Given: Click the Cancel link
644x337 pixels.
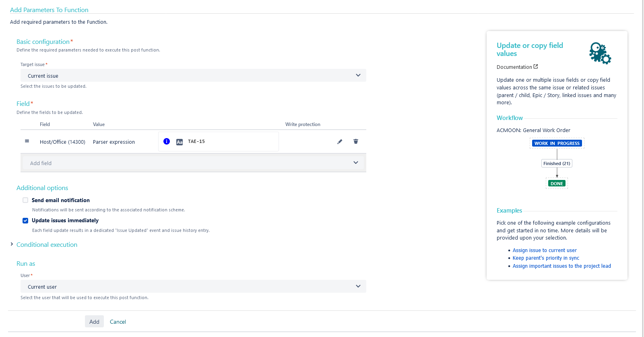Looking at the screenshot, I should 118,322.
